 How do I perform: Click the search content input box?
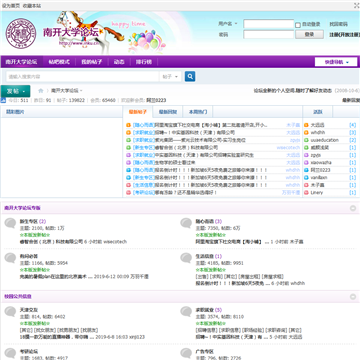point(82,77)
